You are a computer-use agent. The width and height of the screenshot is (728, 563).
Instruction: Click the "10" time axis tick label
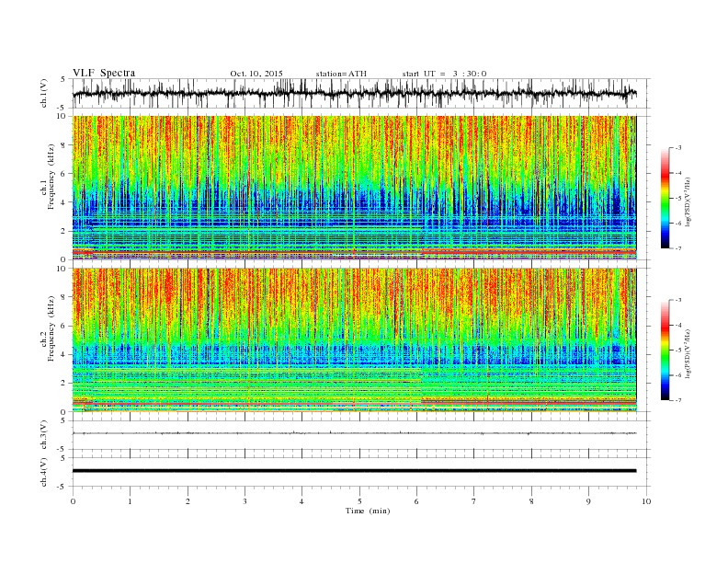646,501
